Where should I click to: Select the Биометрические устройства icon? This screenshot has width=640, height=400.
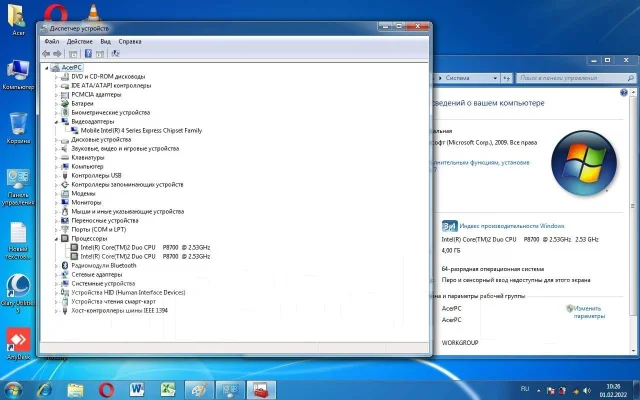point(64,113)
